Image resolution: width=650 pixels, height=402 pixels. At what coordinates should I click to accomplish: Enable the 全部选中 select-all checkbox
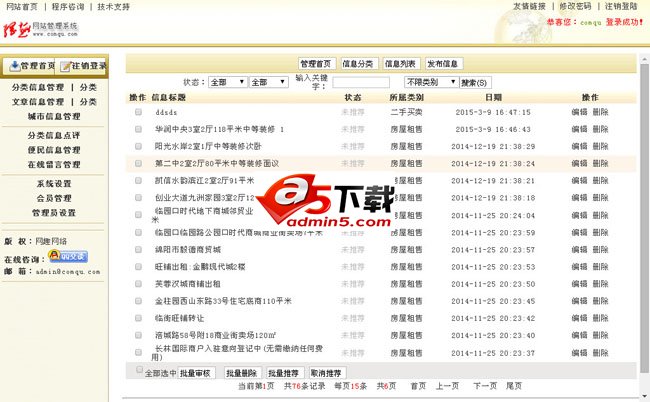[140, 369]
